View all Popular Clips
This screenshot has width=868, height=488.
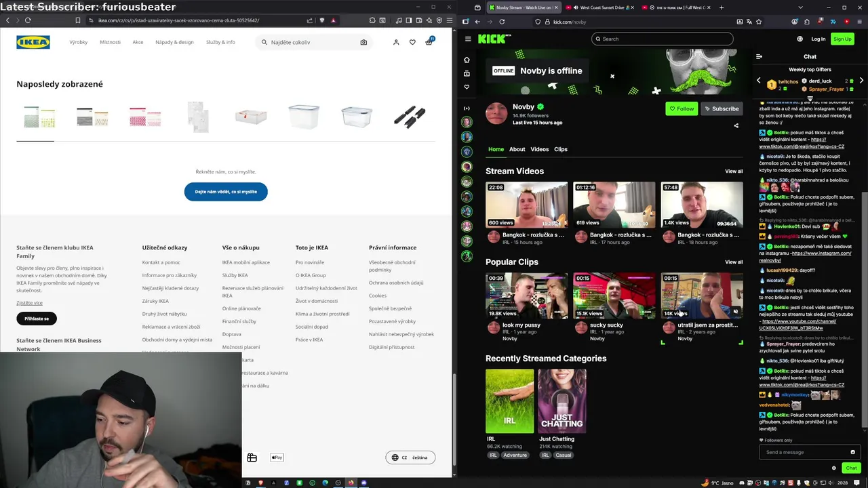pyautogui.click(x=734, y=262)
